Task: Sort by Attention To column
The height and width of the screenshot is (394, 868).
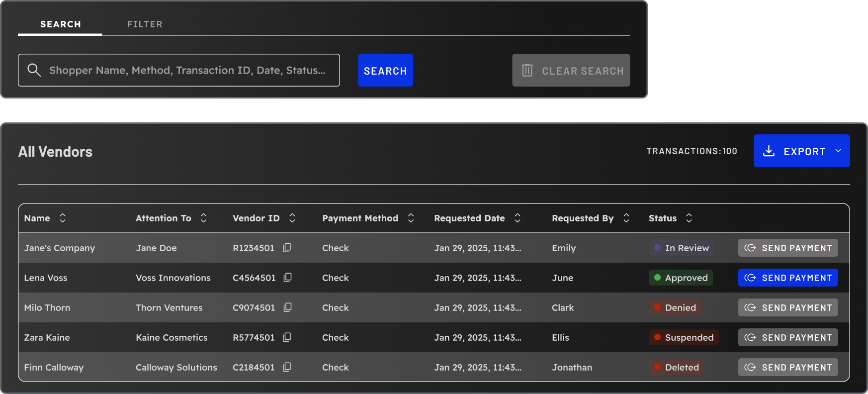Action: [x=203, y=218]
